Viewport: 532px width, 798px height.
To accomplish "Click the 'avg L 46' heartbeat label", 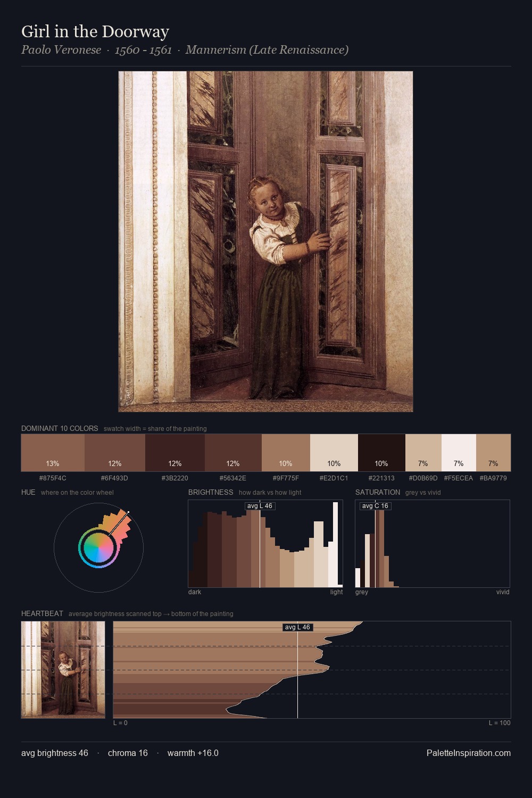I will click(x=297, y=627).
